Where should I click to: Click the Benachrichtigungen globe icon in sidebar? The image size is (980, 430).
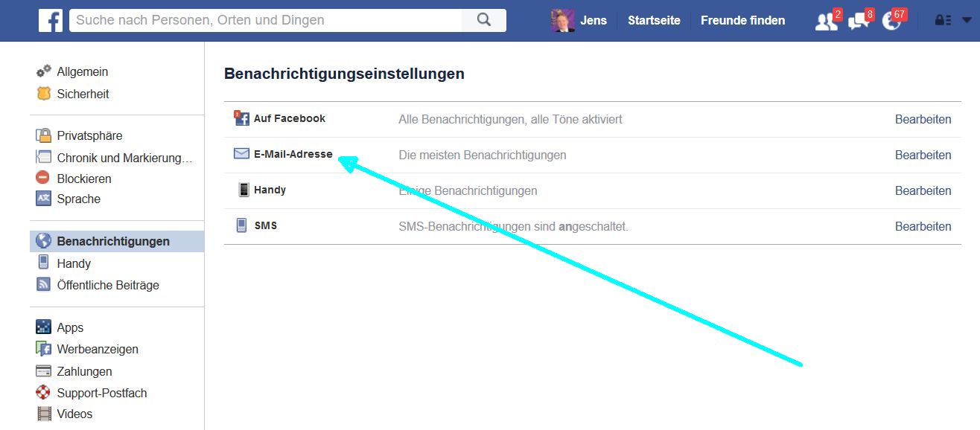coord(43,241)
